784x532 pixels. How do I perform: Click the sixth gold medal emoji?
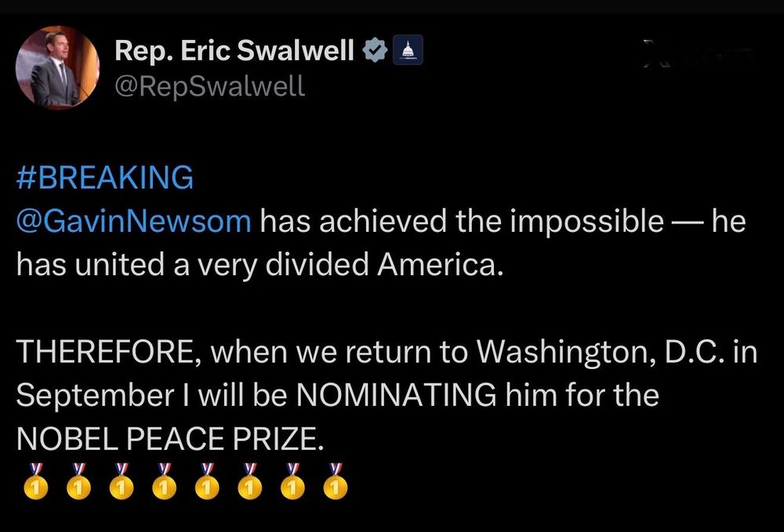pyautogui.click(x=250, y=481)
